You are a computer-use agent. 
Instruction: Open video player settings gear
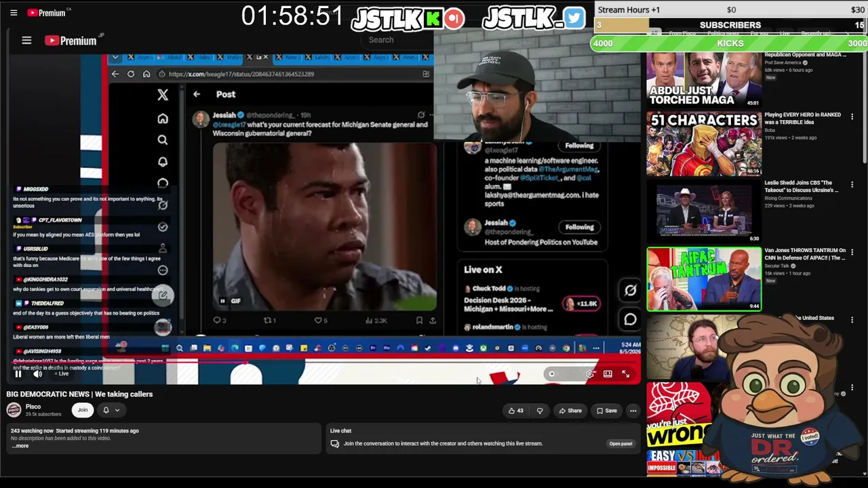pos(591,374)
